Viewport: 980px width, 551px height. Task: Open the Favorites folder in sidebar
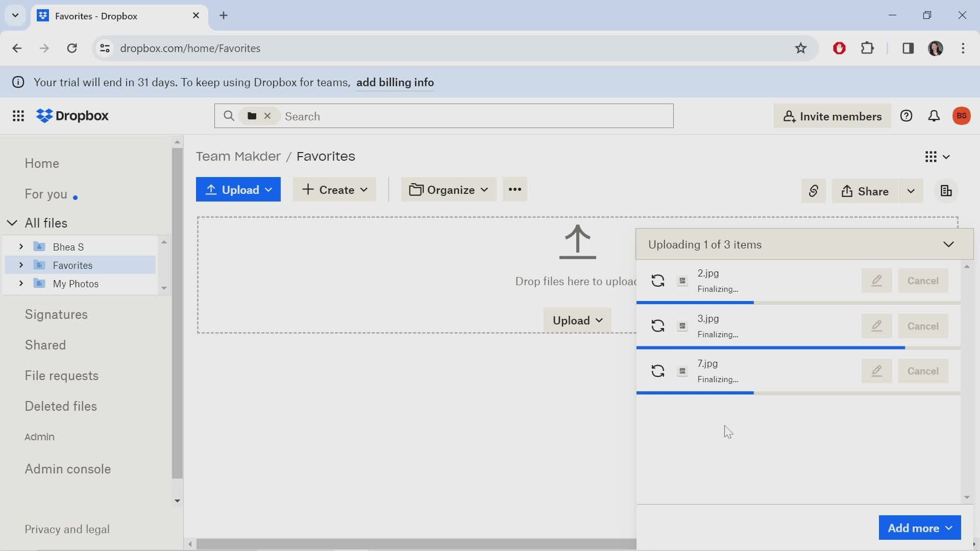(x=73, y=265)
